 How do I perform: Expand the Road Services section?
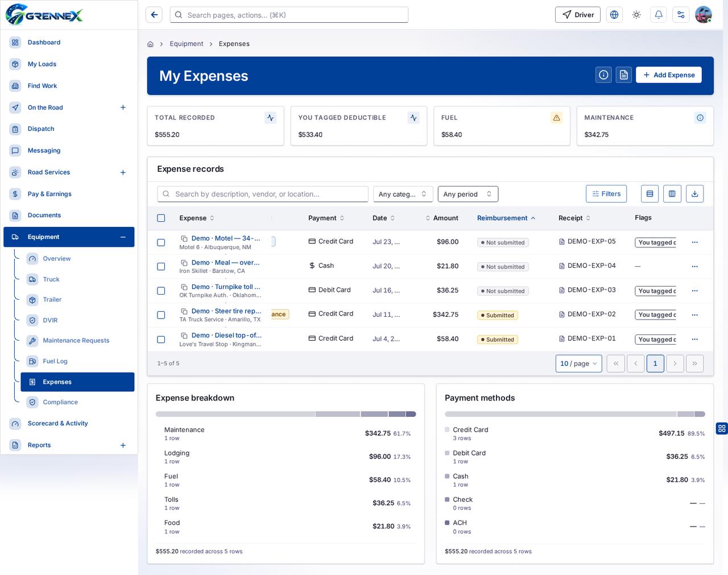click(x=123, y=172)
